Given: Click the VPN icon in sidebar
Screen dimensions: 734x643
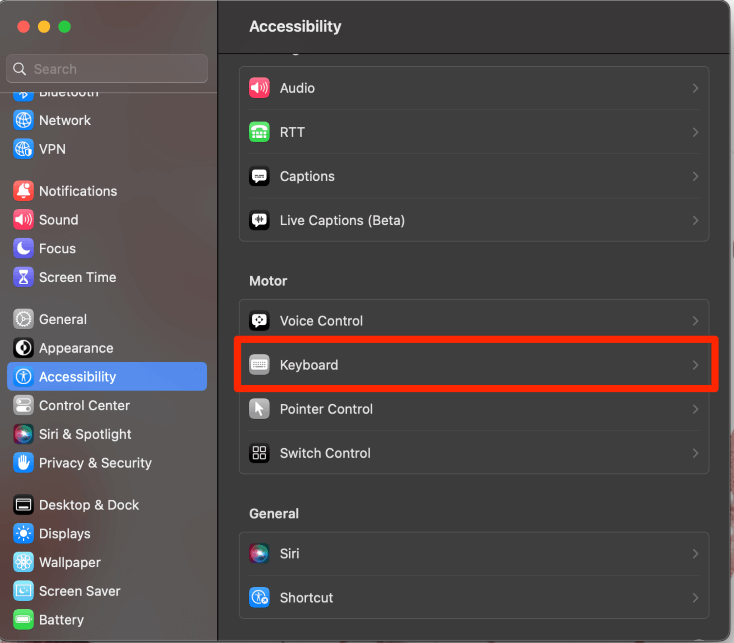Looking at the screenshot, I should point(23,149).
